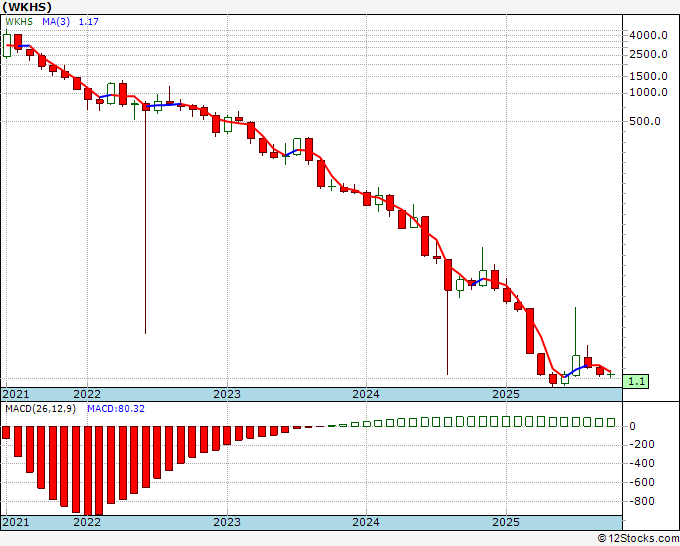
Task: Click the (WKHS) chart title
Action: tap(27, 7)
